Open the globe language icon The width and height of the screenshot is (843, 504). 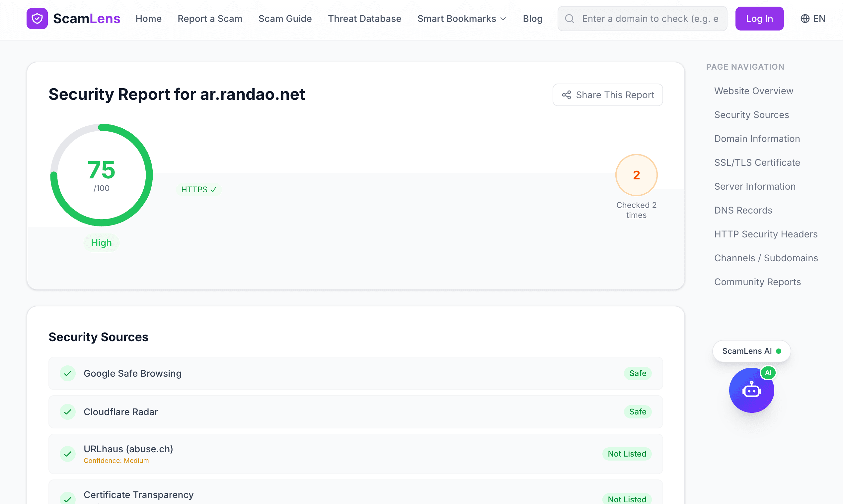click(x=805, y=18)
